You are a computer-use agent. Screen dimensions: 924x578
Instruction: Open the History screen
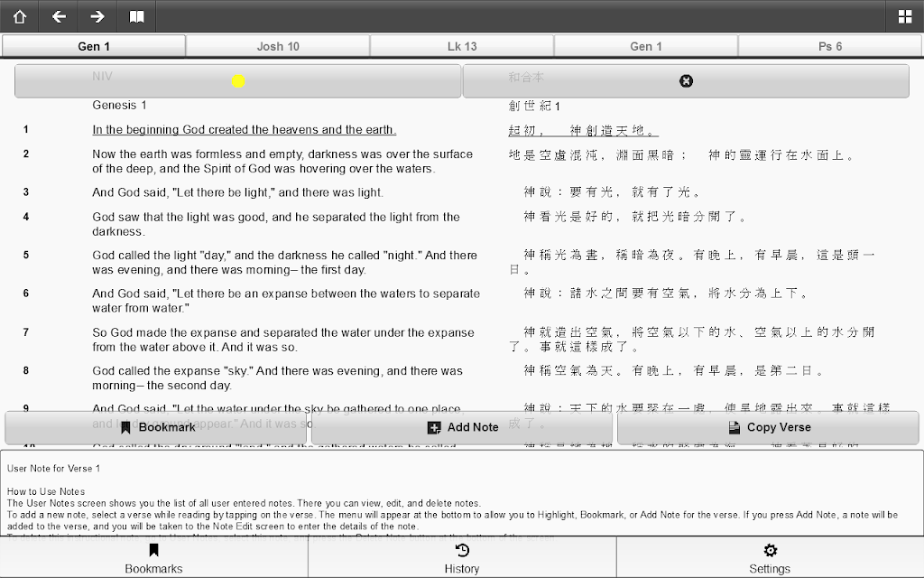click(462, 558)
